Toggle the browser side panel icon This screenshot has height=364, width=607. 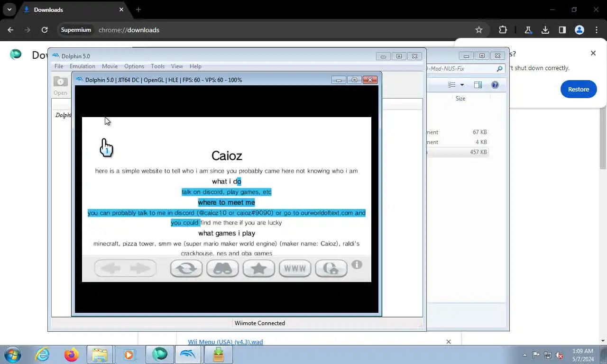click(562, 30)
